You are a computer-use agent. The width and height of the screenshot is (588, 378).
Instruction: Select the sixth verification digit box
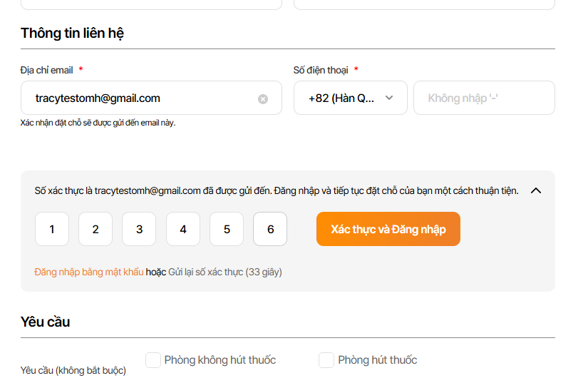point(270,230)
